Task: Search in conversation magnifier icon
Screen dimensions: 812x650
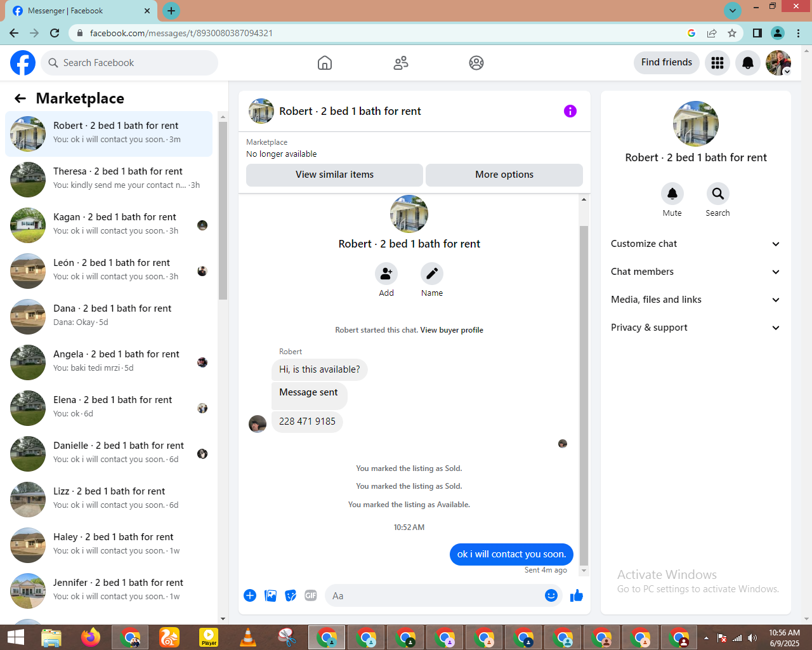Action: (718, 194)
